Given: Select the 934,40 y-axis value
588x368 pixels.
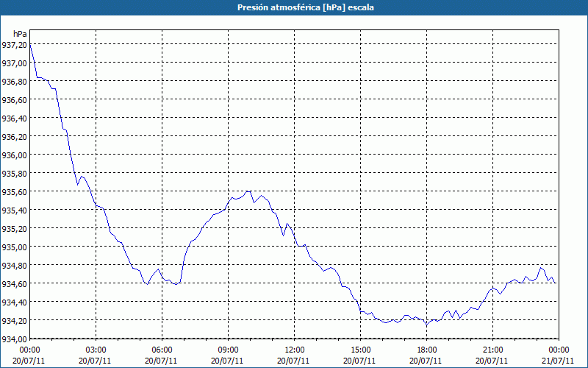Looking at the screenshot, I should point(14,302).
